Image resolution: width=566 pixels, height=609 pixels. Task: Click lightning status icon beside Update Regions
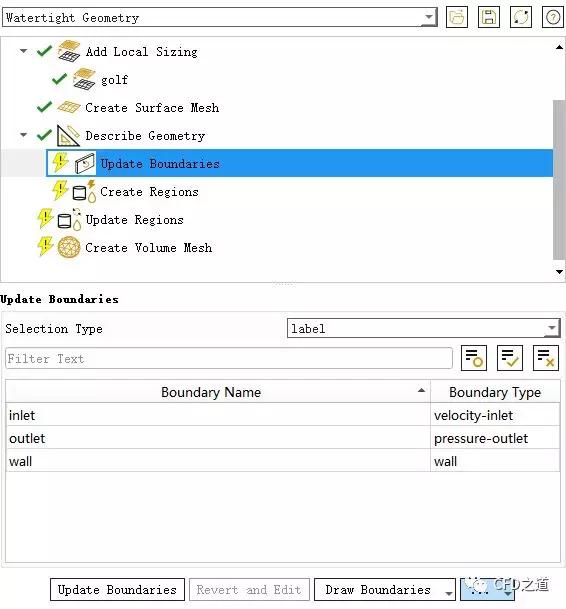click(45, 218)
